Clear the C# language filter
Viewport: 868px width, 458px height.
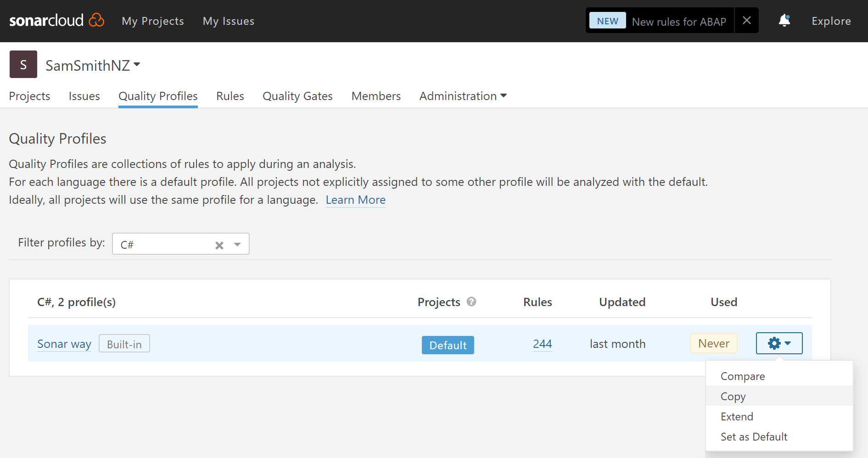pos(219,245)
